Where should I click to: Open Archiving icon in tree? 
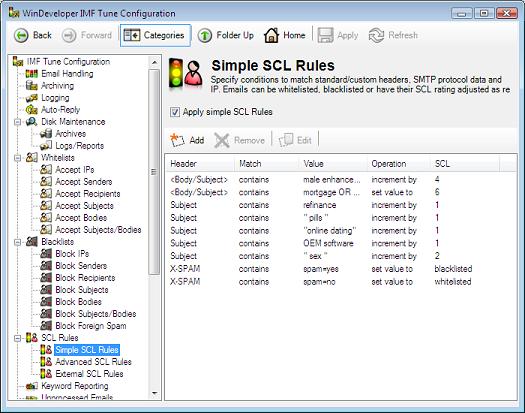[32, 86]
